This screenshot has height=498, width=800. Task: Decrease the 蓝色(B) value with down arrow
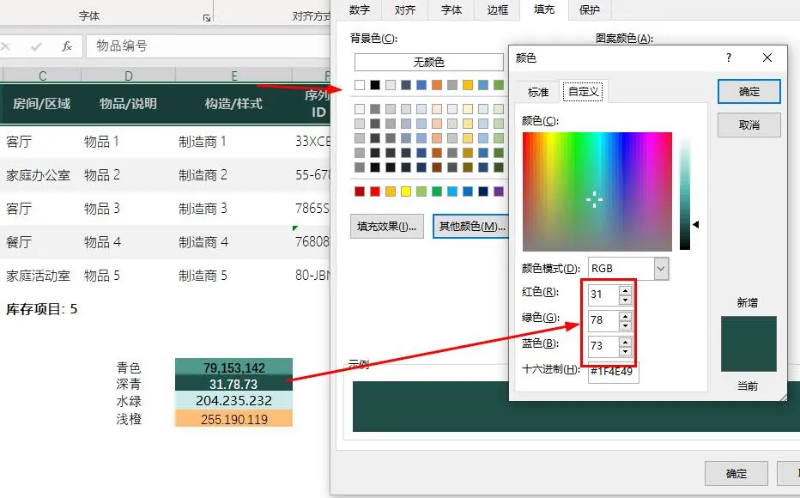(x=625, y=349)
